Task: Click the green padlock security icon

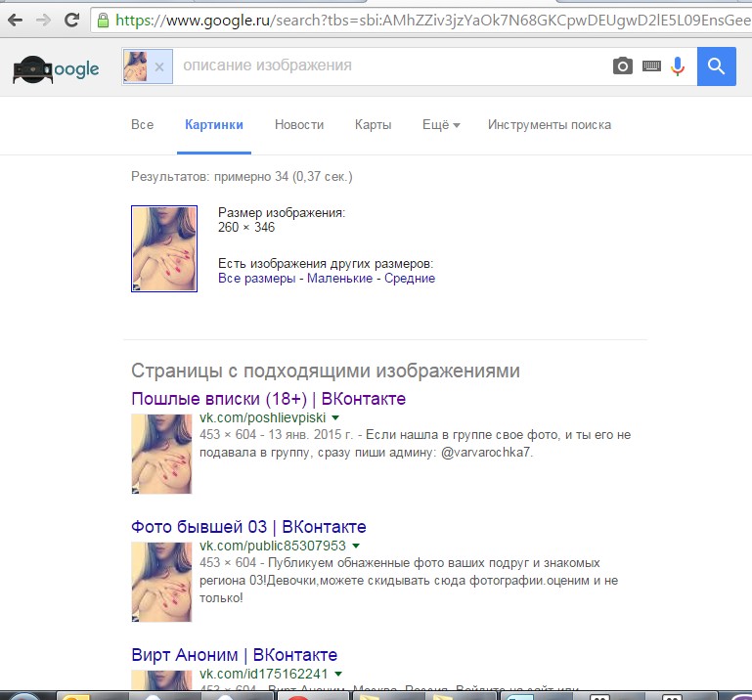Action: (103, 21)
